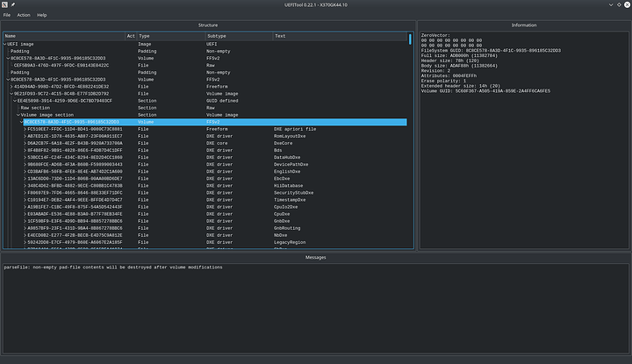Viewport: 632px width, 364px height.
Task: Open the Help menu
Action: tap(42, 15)
